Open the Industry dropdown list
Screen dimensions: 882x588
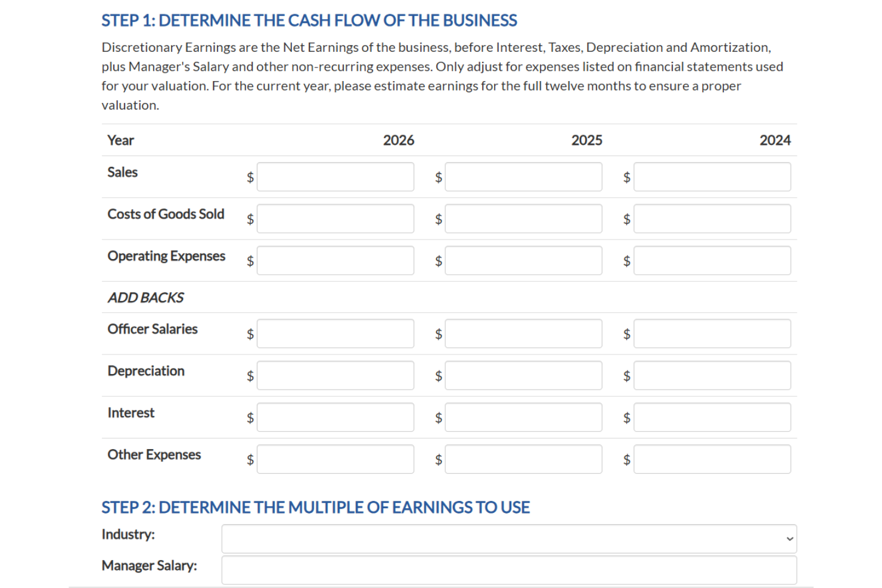click(x=508, y=539)
